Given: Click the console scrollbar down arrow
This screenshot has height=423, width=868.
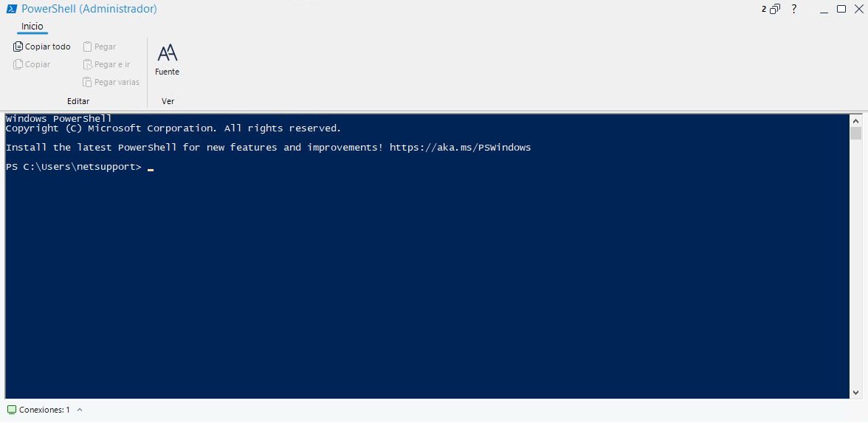Looking at the screenshot, I should [x=856, y=393].
